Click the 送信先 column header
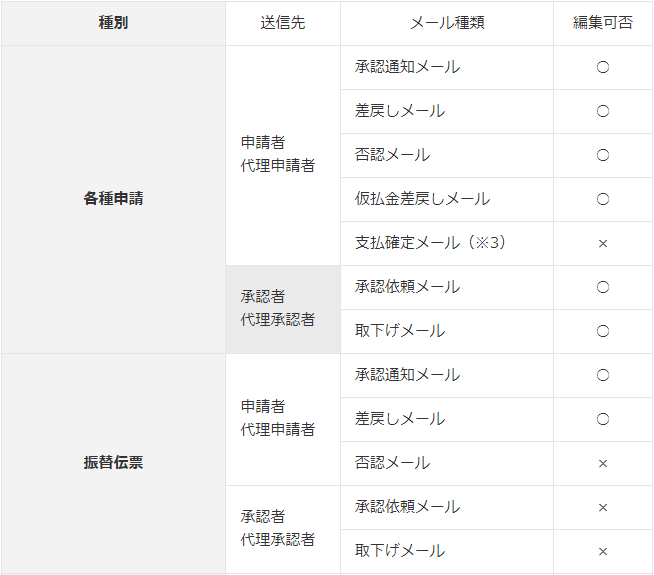This screenshot has width=654, height=575. (x=283, y=23)
